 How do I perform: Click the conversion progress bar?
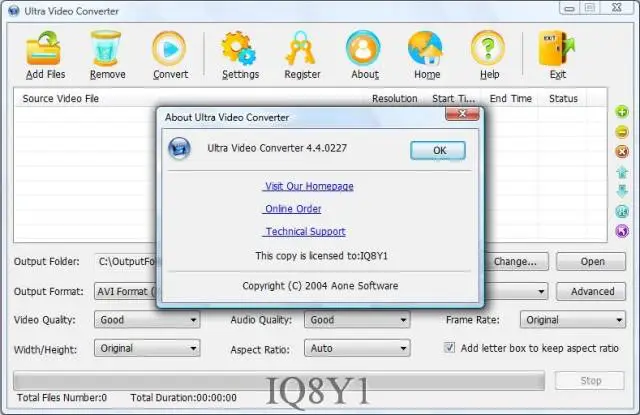tap(279, 381)
